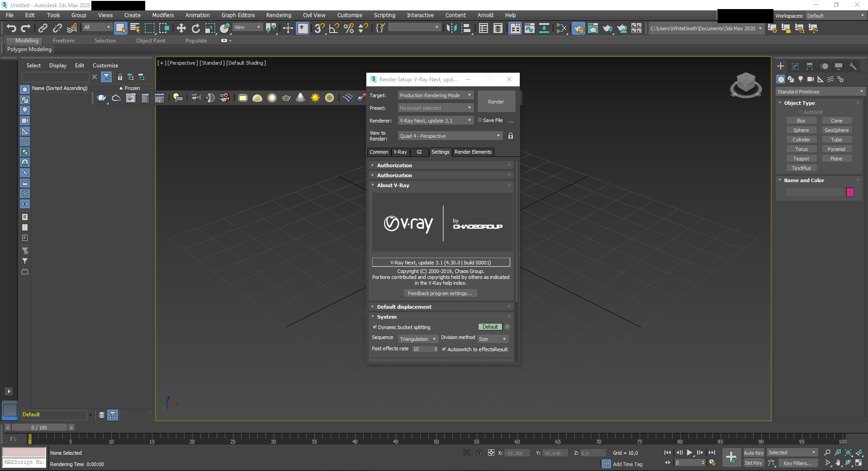Click the Render button

[496, 102]
